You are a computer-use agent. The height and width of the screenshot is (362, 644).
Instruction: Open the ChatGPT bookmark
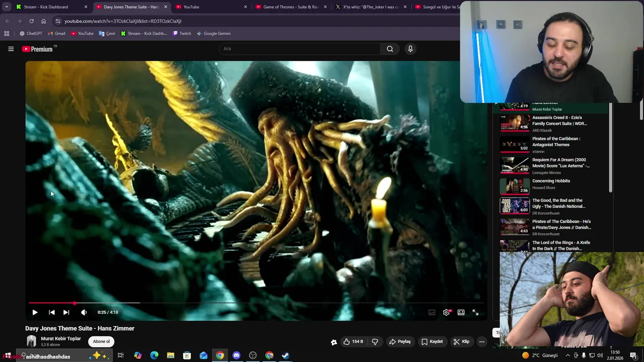pyautogui.click(x=31, y=34)
